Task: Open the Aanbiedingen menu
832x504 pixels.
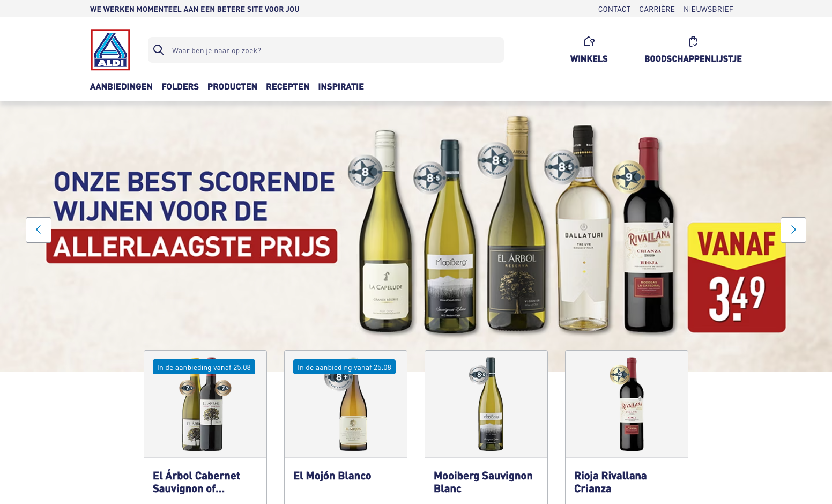Action: tap(121, 86)
